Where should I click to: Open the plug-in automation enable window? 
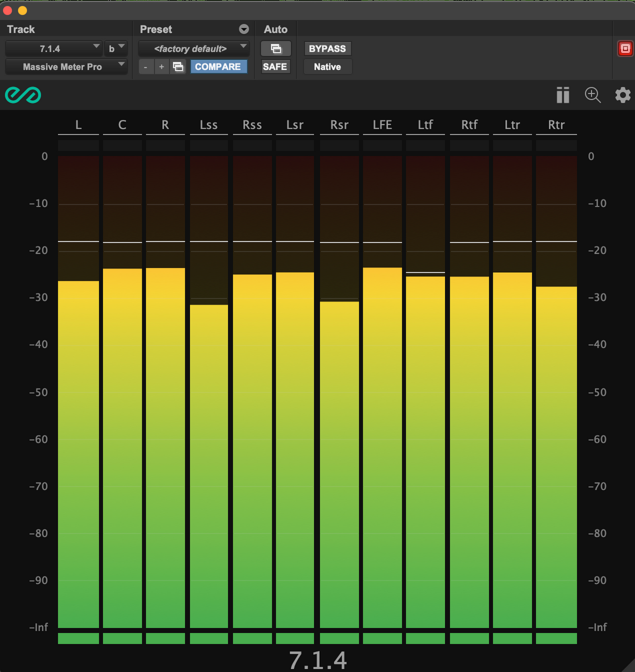point(276,49)
